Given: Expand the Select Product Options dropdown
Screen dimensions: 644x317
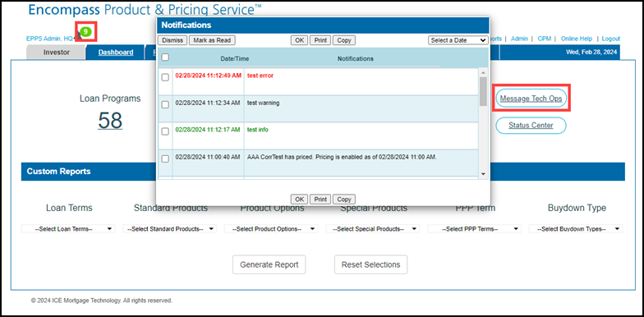Looking at the screenshot, I should pyautogui.click(x=271, y=228).
